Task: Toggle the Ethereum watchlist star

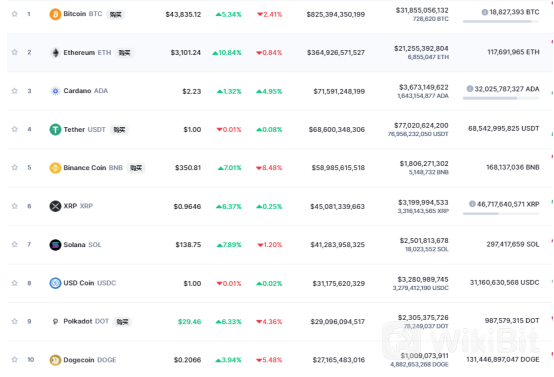Action: [14, 52]
